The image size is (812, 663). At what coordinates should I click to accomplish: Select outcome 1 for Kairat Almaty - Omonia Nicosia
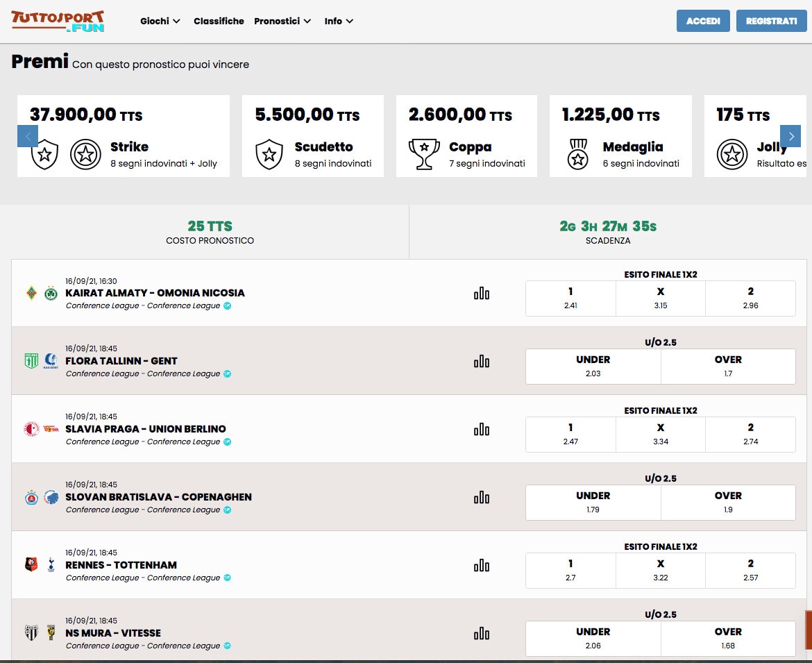[x=570, y=299]
